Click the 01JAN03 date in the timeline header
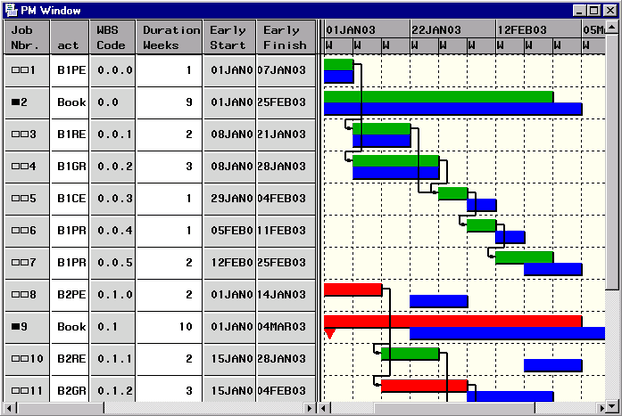 (x=351, y=30)
